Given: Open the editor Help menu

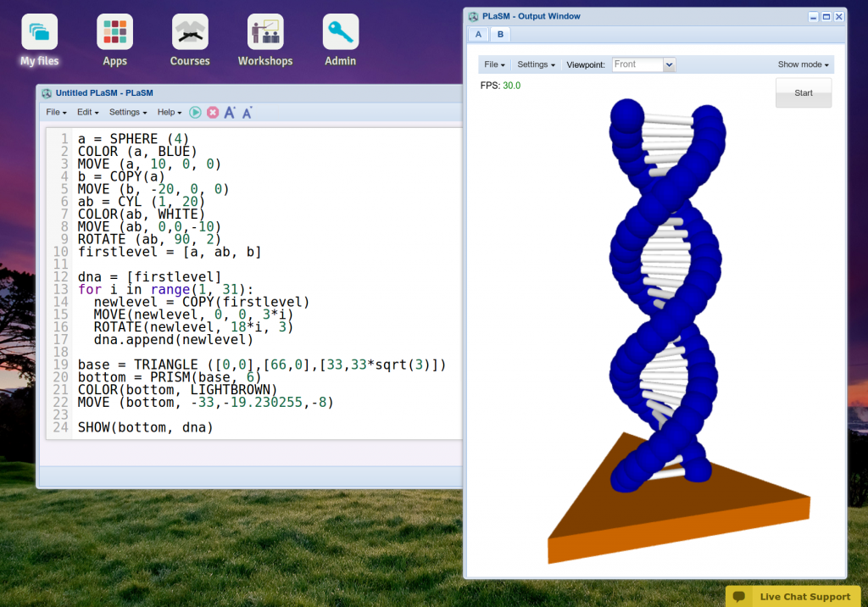Looking at the screenshot, I should point(170,113).
